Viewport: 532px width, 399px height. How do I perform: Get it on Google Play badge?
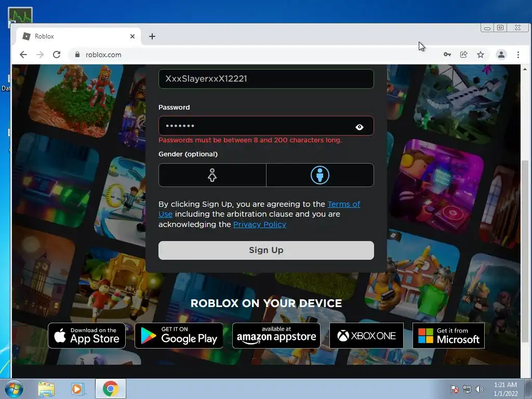pos(179,336)
